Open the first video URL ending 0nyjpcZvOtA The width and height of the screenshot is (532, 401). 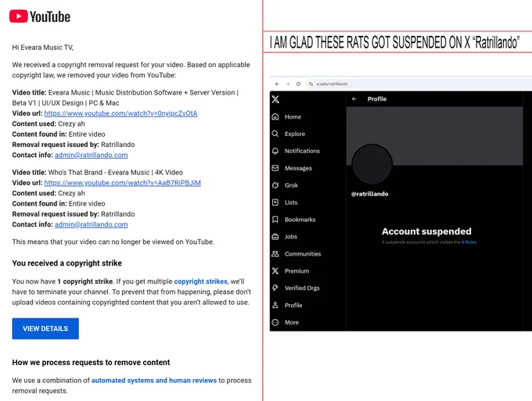tap(120, 113)
